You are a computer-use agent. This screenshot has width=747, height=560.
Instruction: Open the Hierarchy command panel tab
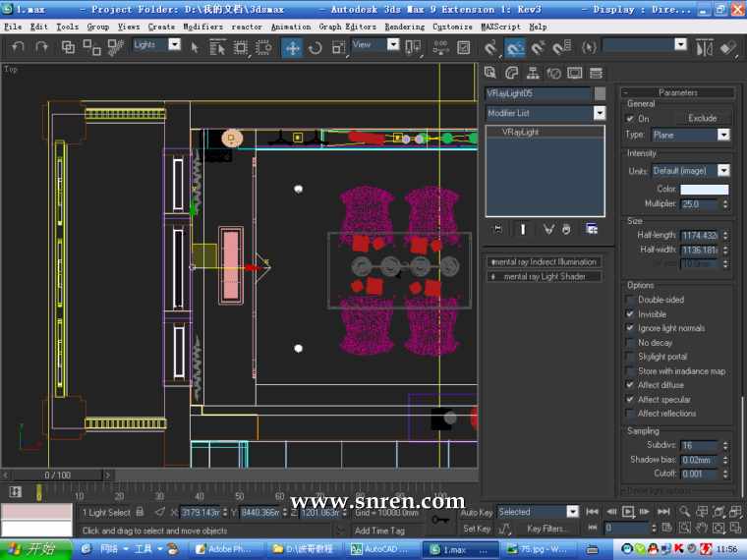point(533,73)
